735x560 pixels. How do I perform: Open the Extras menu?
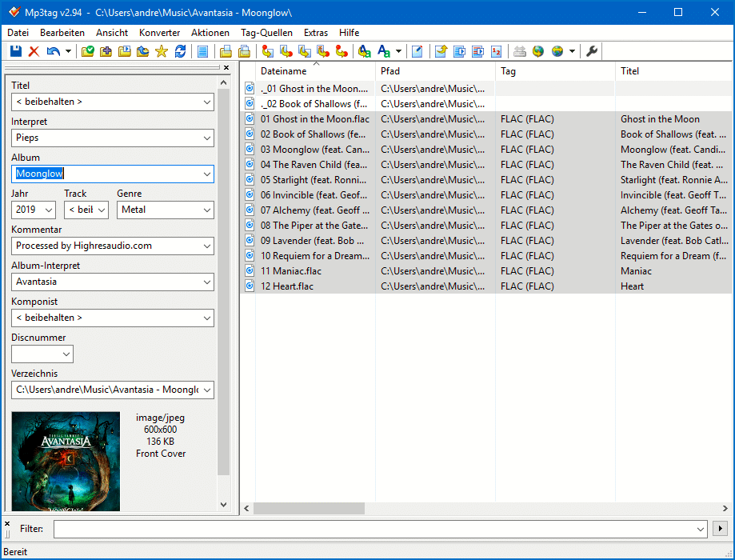[x=315, y=32]
